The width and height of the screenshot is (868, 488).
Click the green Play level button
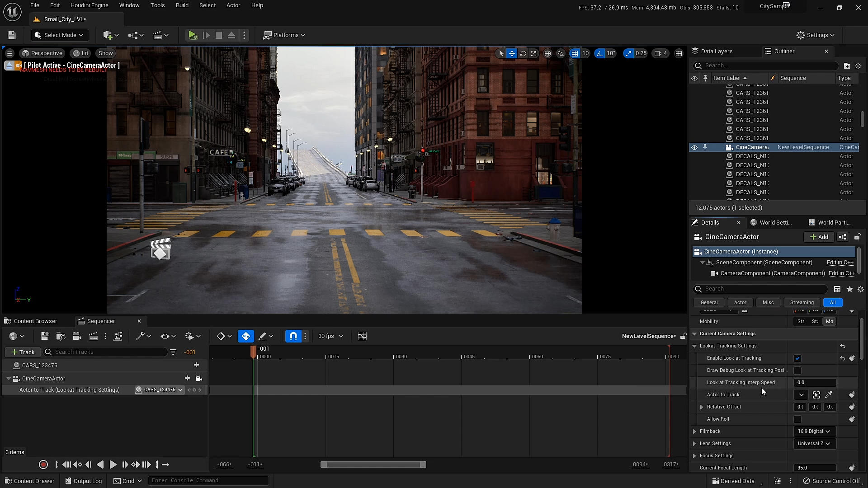192,35
